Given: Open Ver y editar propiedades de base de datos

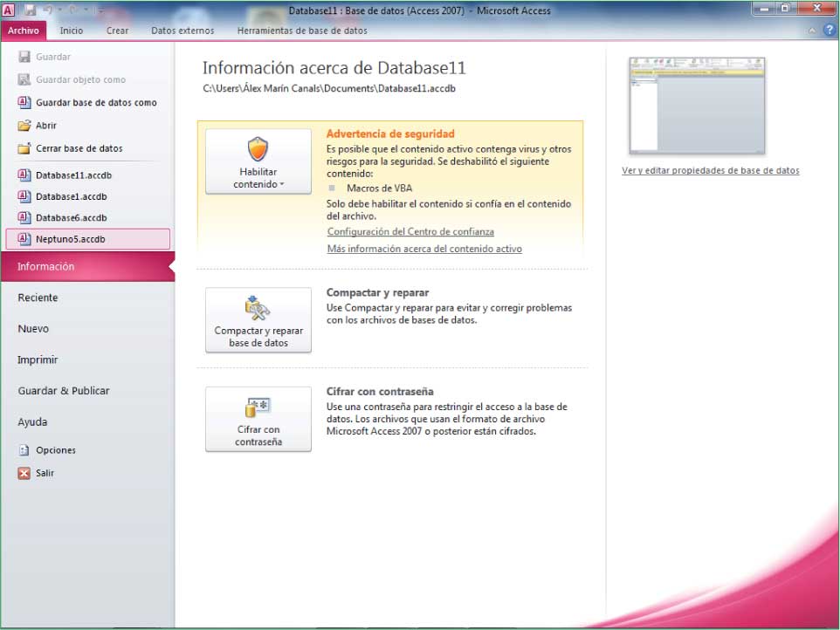Looking at the screenshot, I should tap(711, 171).
